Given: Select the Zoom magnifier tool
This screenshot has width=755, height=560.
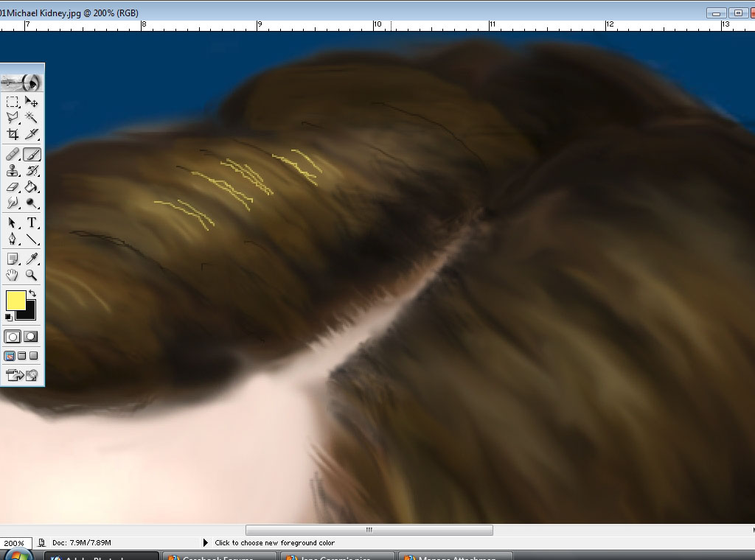Looking at the screenshot, I should [x=32, y=275].
